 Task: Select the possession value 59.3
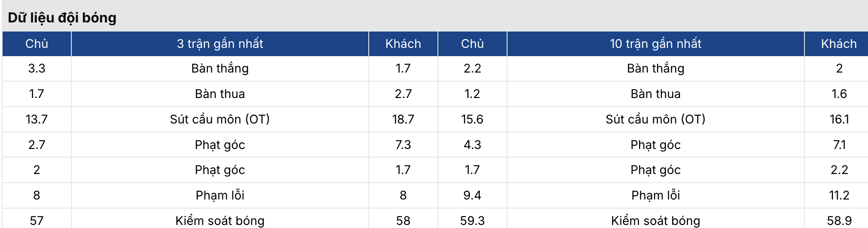(x=472, y=221)
